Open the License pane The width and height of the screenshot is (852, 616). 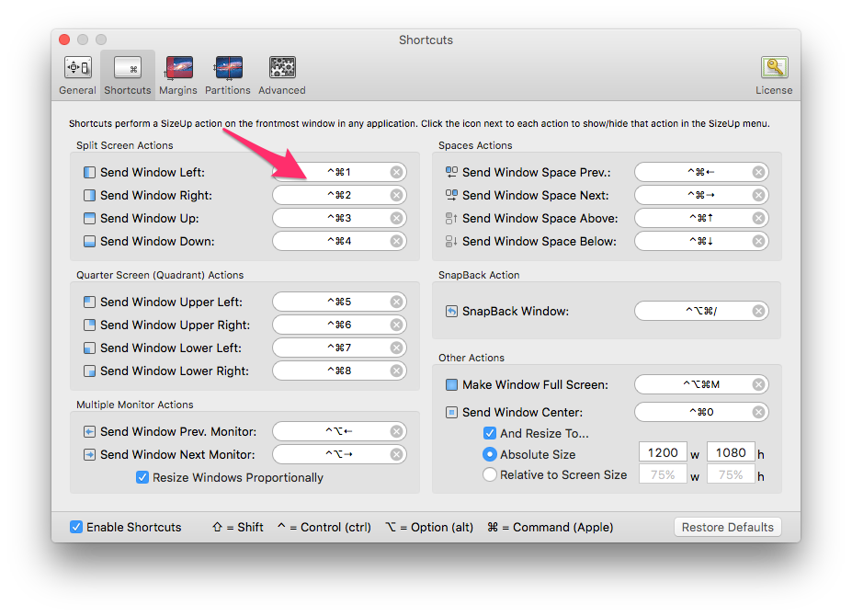pos(774,75)
